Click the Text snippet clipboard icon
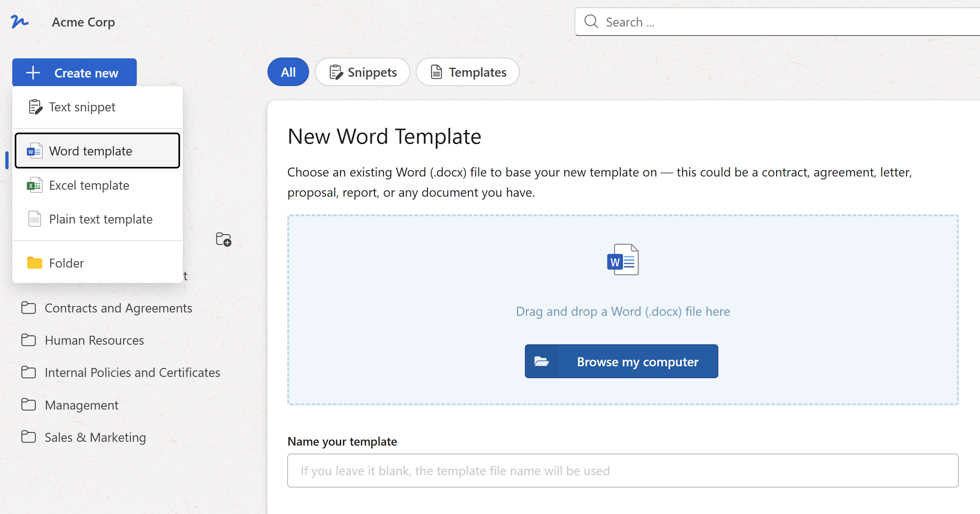Screen dimensions: 980x514 (x=35, y=107)
